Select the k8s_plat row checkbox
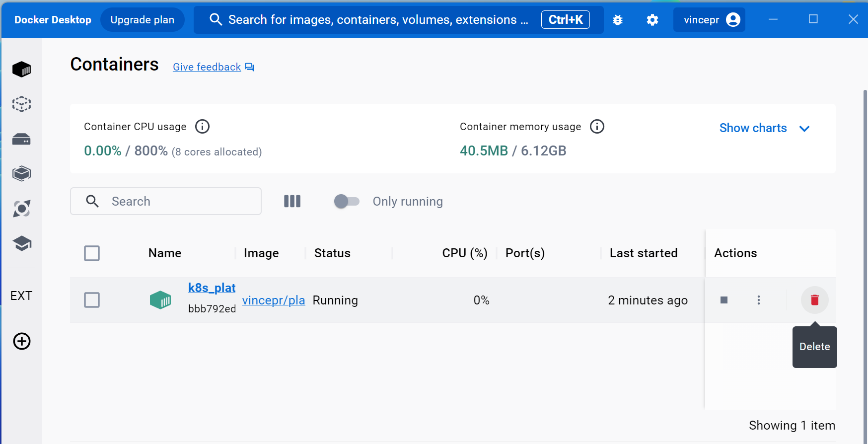Screen dimensions: 868x444 [92, 300]
